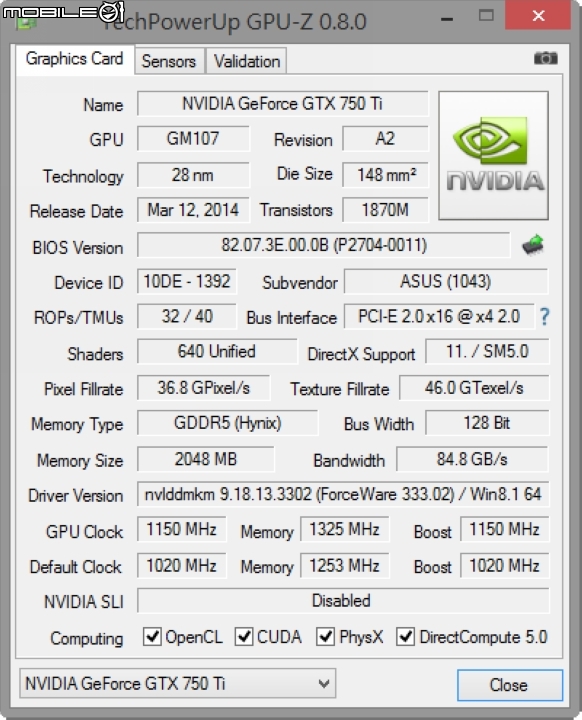The image size is (582, 720).
Task: Click the DirectX Support label
Action: [361, 354]
